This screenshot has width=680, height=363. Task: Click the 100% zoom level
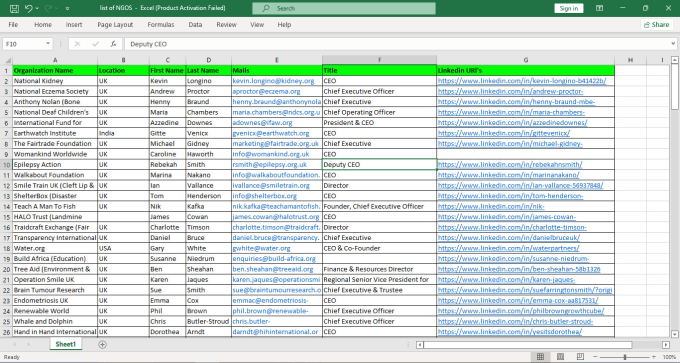point(669,356)
